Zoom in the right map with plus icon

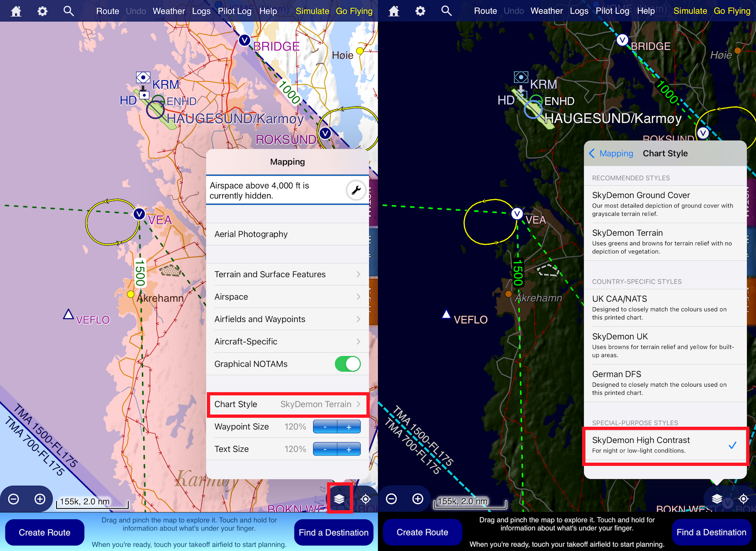coord(418,499)
